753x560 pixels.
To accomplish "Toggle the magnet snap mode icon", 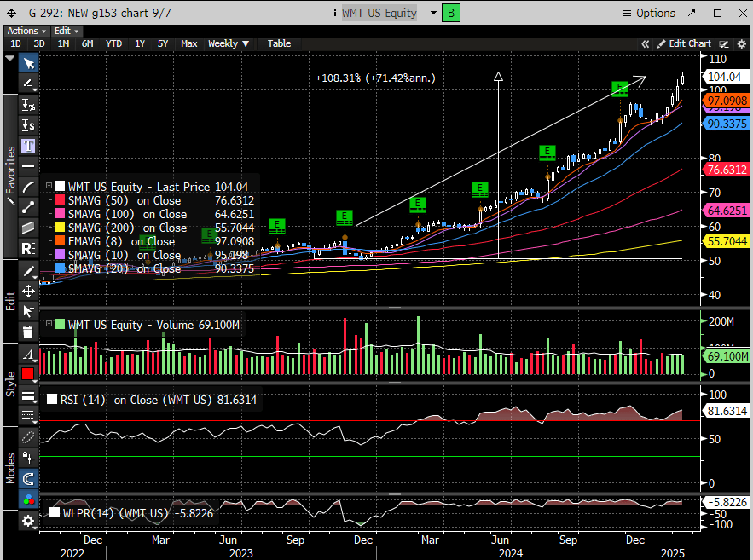I will click(x=28, y=478).
